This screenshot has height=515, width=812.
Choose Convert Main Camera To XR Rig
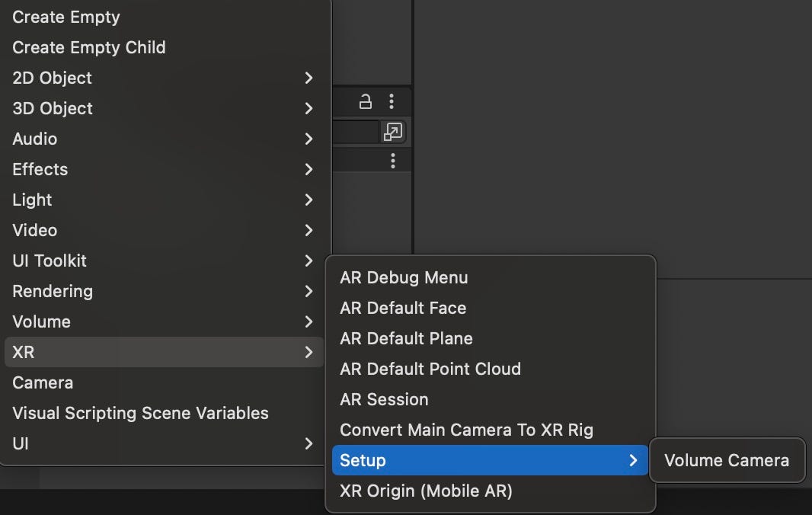tap(466, 430)
